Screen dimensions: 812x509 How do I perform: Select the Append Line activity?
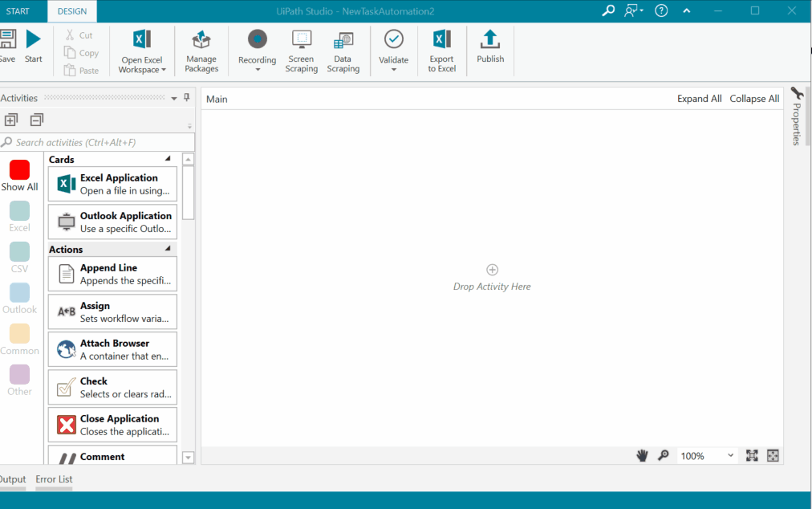click(112, 274)
